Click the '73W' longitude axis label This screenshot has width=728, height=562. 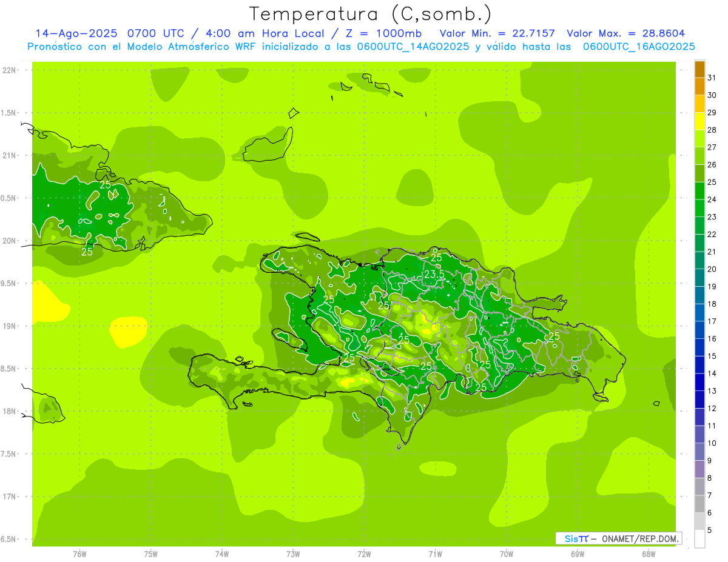tap(293, 554)
